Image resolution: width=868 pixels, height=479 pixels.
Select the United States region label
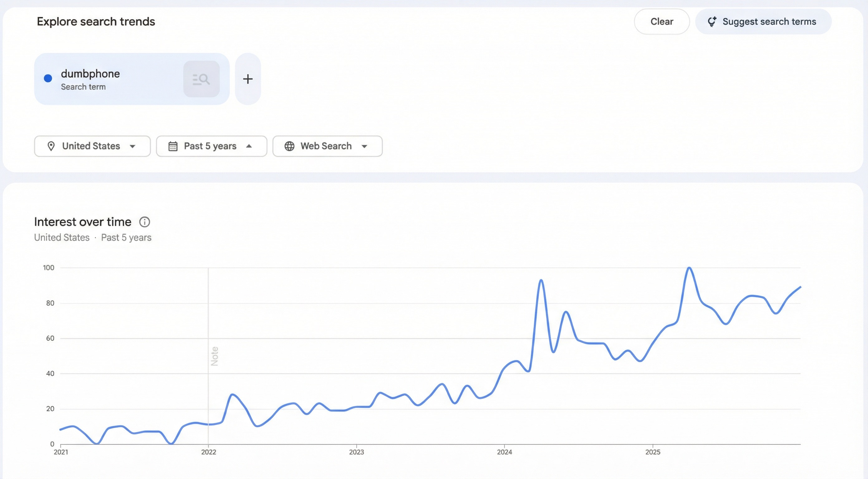click(91, 146)
